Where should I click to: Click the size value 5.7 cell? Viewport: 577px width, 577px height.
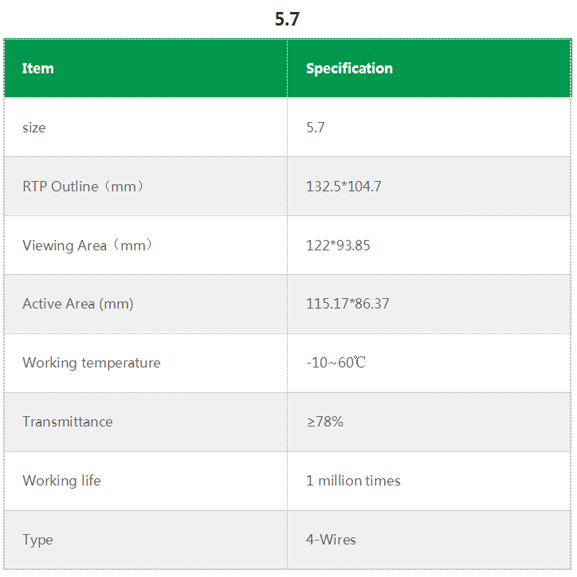point(315,127)
